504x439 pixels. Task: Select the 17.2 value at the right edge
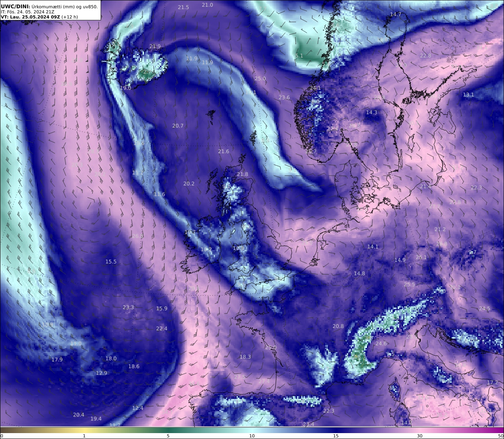[x=493, y=382]
